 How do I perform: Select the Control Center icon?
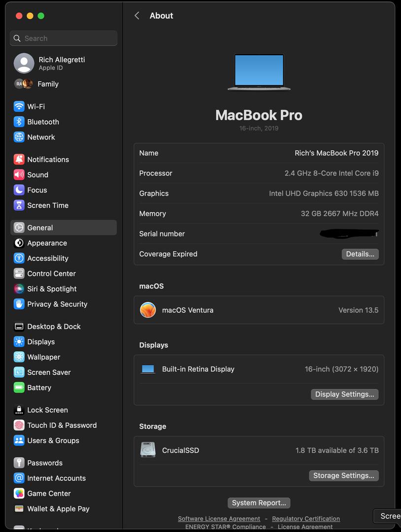click(x=19, y=273)
